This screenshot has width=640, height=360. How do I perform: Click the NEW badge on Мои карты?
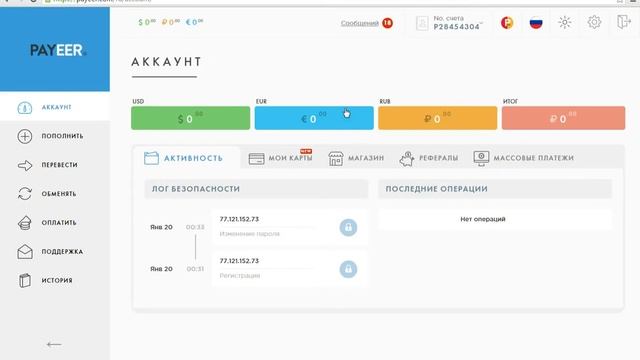[x=306, y=151]
